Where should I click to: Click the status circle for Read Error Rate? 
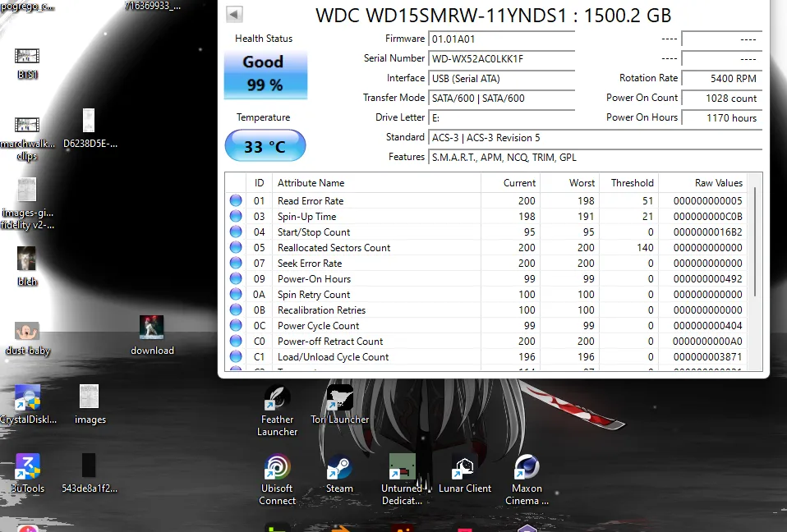pyautogui.click(x=236, y=200)
